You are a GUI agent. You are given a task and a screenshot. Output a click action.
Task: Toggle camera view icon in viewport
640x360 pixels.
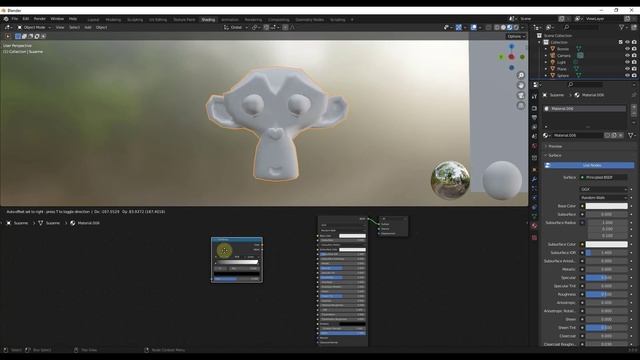click(x=521, y=96)
